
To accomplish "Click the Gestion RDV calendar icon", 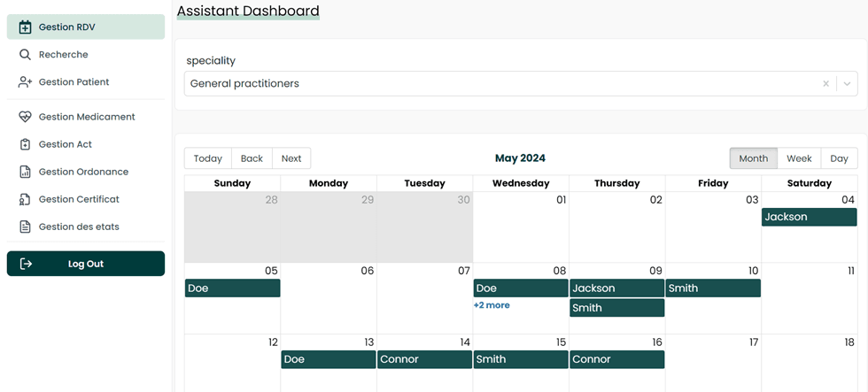I will pos(25,27).
